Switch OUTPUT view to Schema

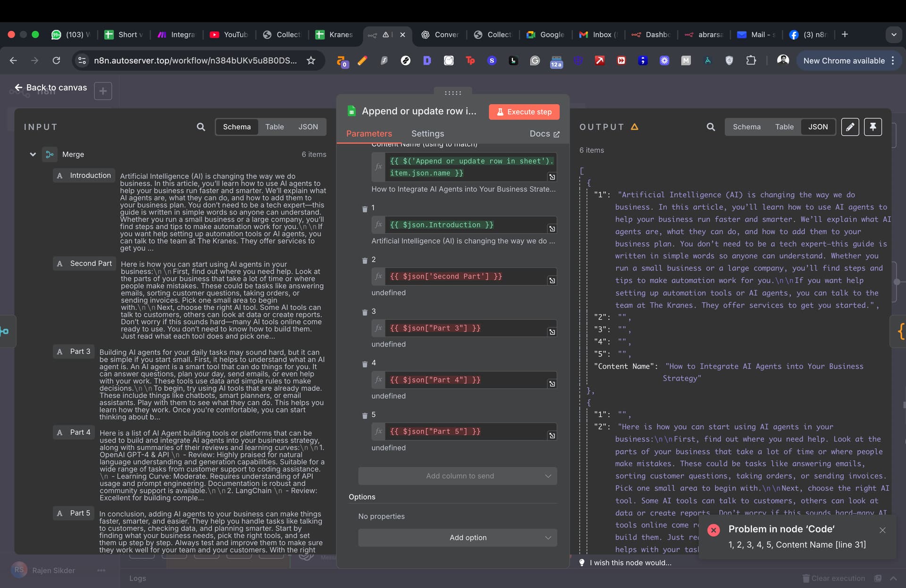(x=747, y=127)
